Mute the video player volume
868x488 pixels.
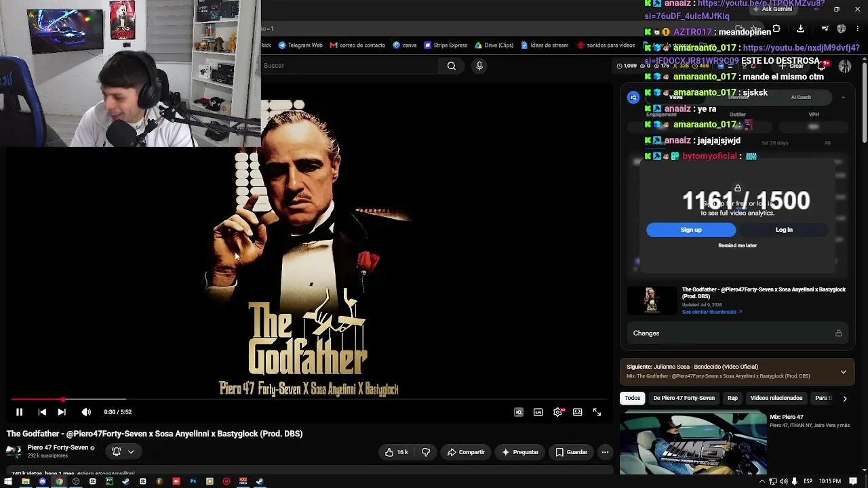click(x=86, y=412)
